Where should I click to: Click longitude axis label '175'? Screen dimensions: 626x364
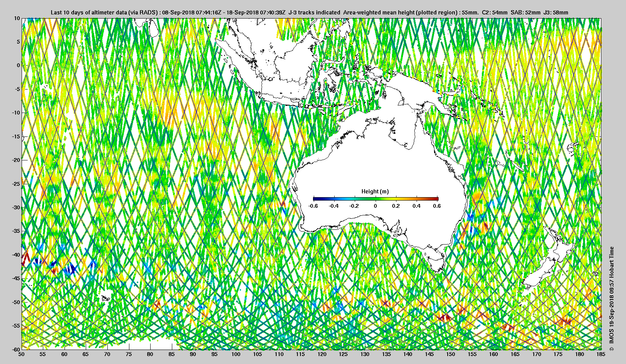[558, 354]
